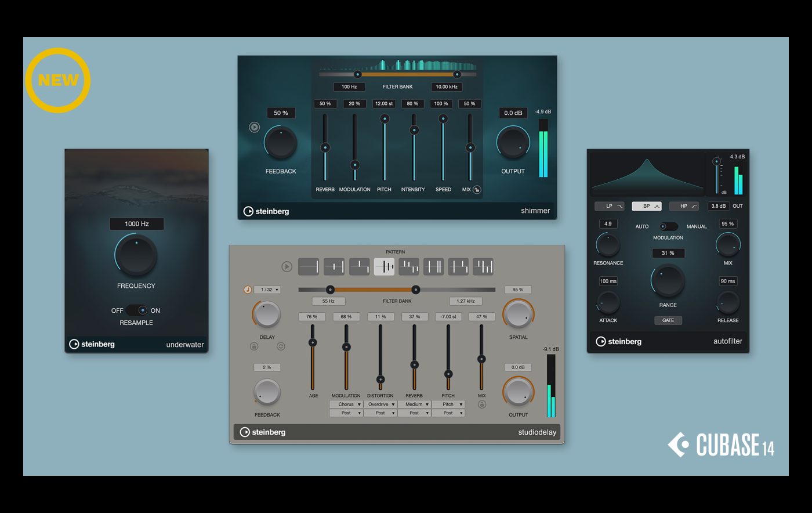Image resolution: width=812 pixels, height=513 pixels.
Task: Click the 3.8 dB autofilter output field
Action: coord(719,206)
